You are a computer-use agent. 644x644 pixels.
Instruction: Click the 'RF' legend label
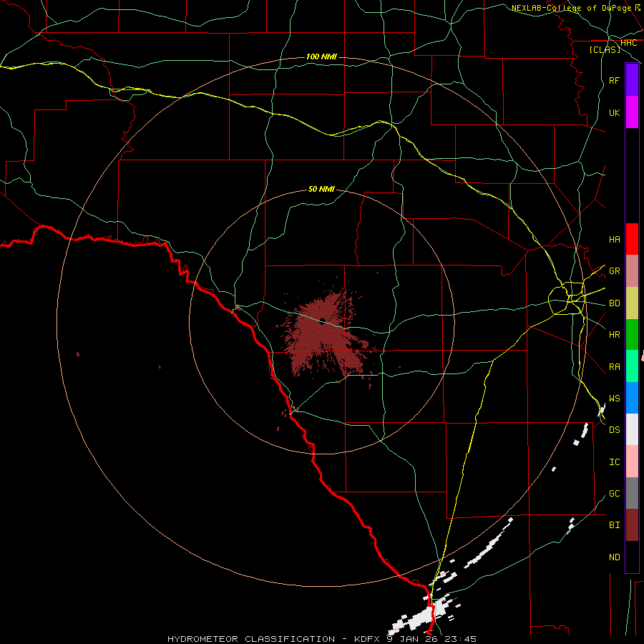point(614,80)
